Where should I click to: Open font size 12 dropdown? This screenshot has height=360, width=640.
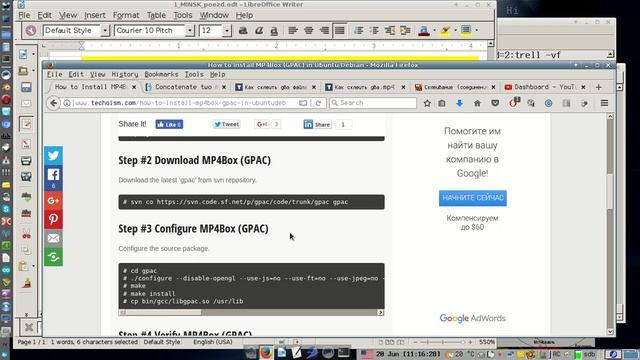tap(227, 31)
